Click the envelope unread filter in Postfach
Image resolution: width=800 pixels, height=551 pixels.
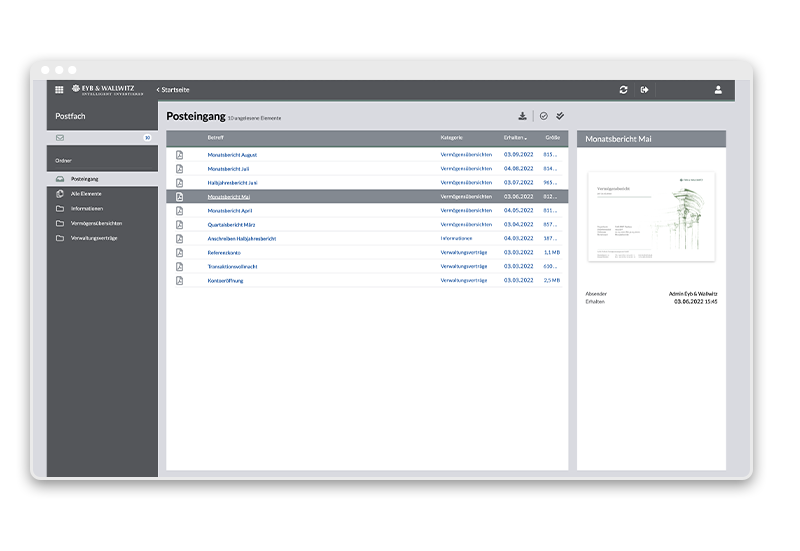pos(60,138)
